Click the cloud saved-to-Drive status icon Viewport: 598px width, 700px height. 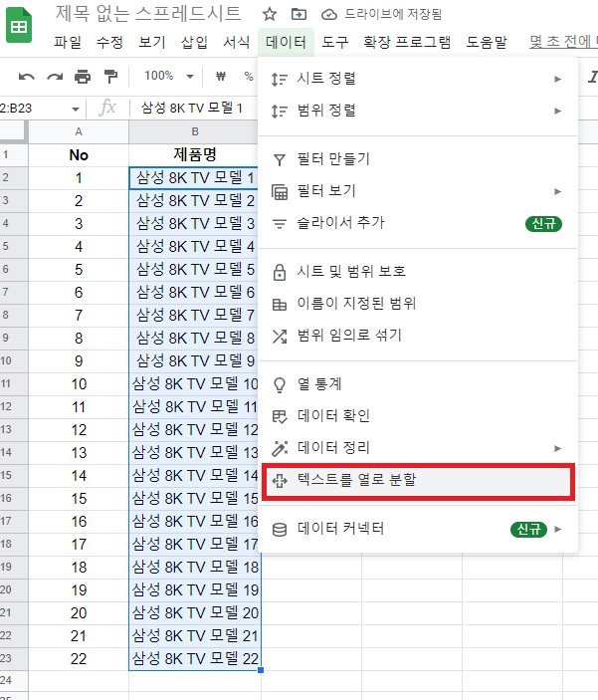tap(329, 15)
